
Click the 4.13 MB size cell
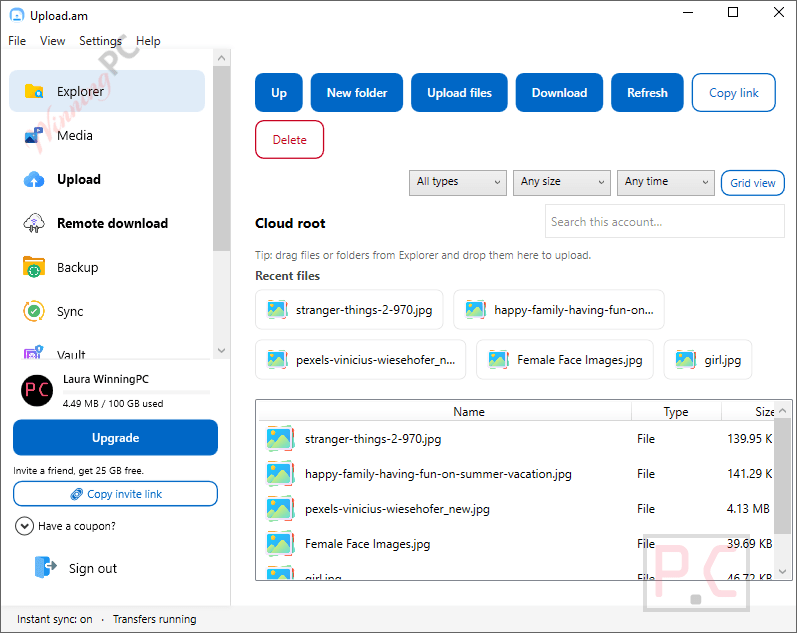click(748, 508)
